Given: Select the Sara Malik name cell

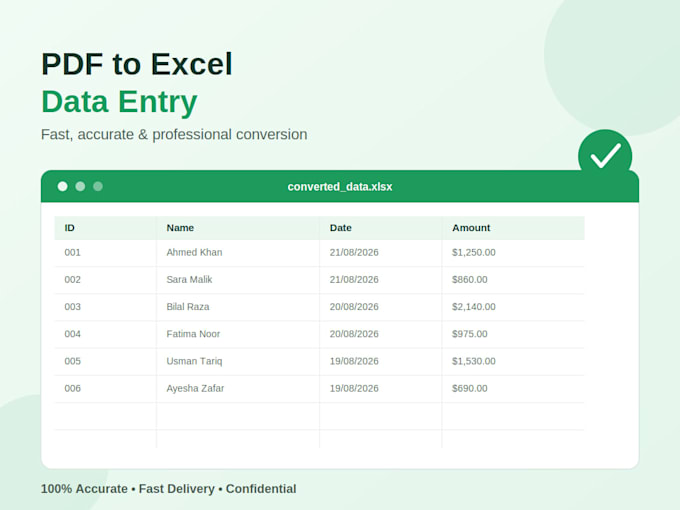Looking at the screenshot, I should 238,280.
